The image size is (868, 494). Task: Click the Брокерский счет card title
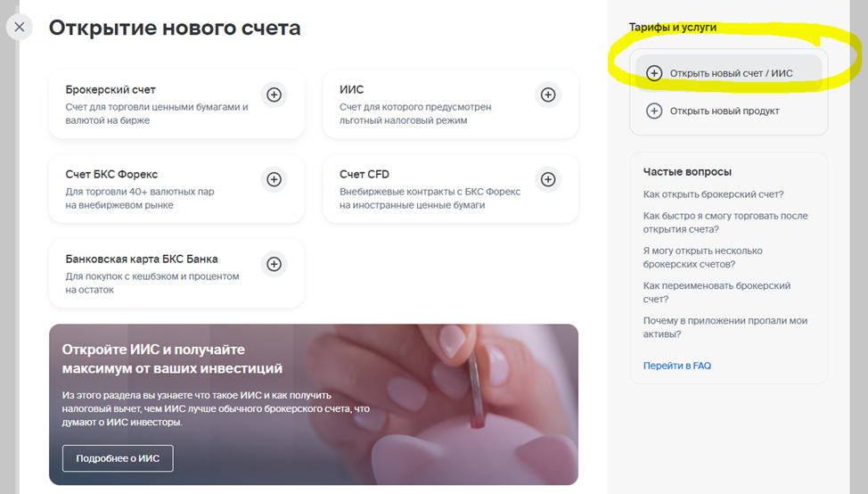point(111,90)
